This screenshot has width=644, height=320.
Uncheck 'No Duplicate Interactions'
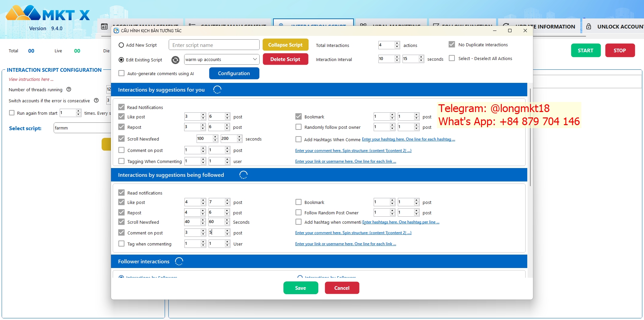point(452,45)
